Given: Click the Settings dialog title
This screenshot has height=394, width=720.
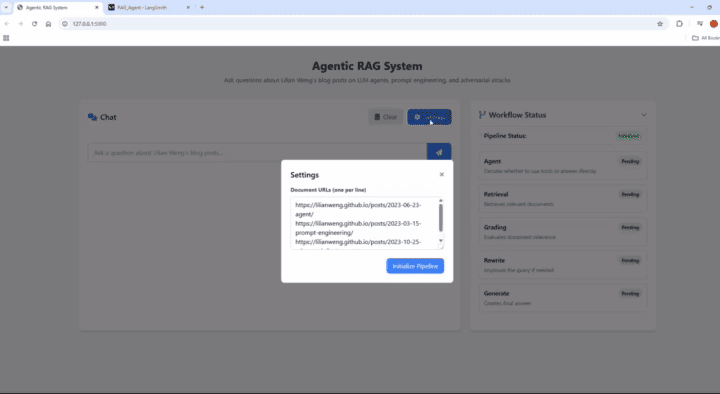Looking at the screenshot, I should point(304,175).
